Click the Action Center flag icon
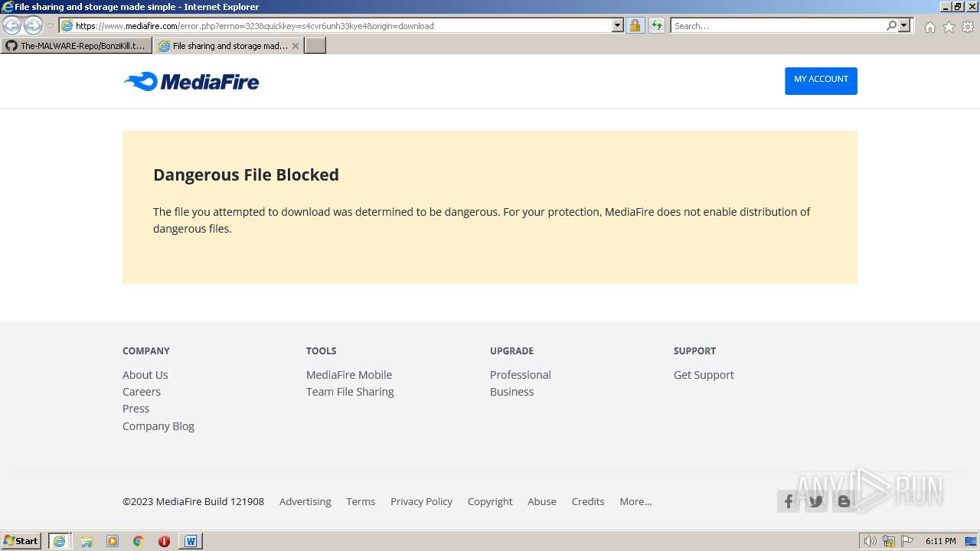Image resolution: width=980 pixels, height=551 pixels. click(907, 541)
